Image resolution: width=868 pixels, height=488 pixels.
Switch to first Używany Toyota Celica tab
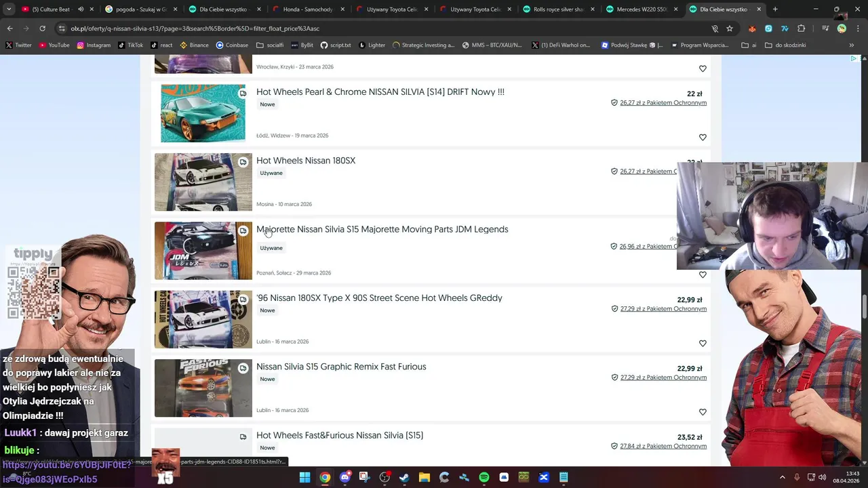[391, 9]
